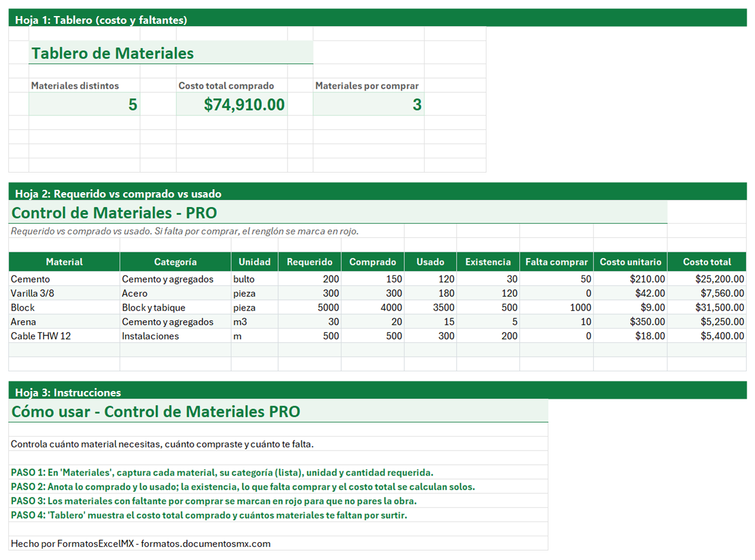Select the 'Requerido' column header

pos(310,262)
